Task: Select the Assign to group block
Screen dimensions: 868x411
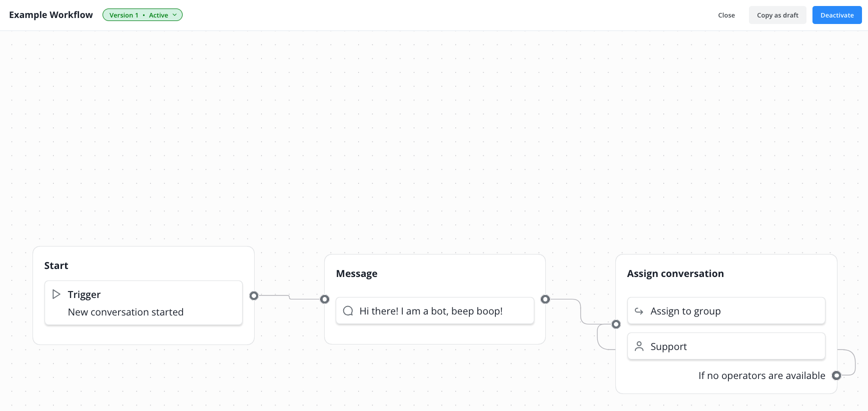Action: [726, 311]
